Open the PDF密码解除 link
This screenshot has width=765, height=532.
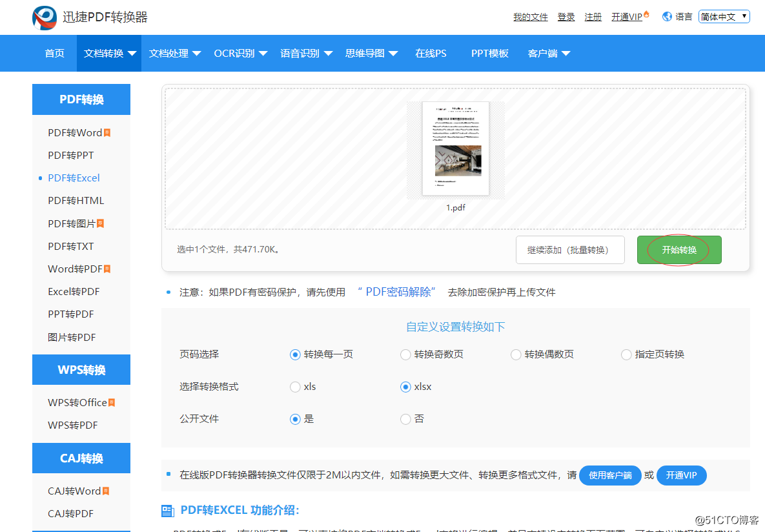(397, 292)
